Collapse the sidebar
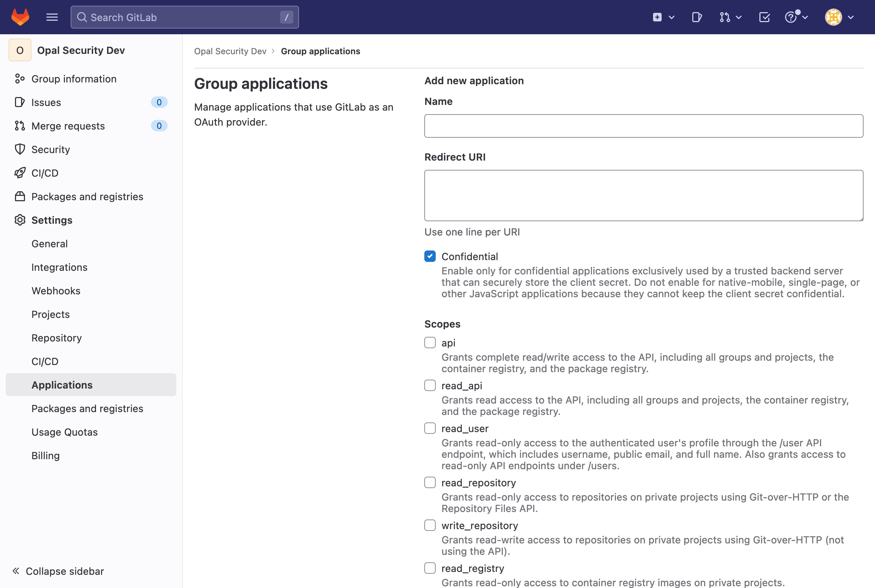The image size is (875, 588). click(x=58, y=571)
